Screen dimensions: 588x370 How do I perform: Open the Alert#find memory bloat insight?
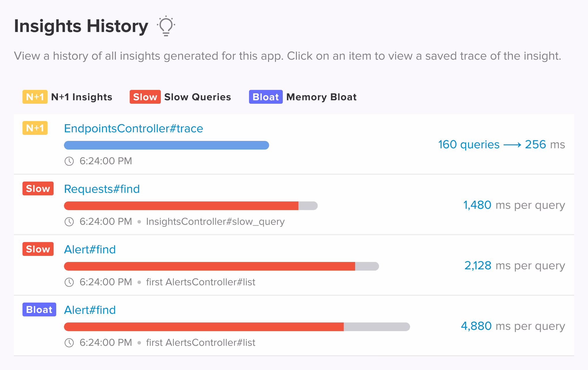[90, 310]
